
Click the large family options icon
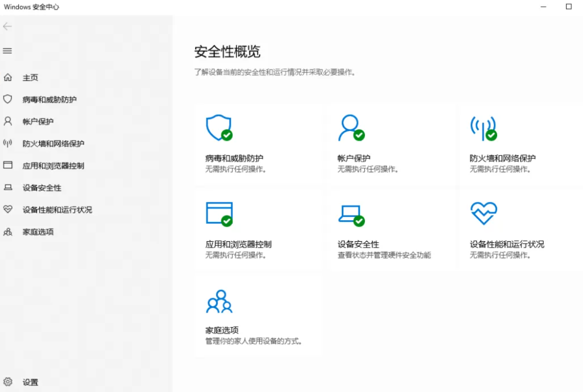pyautogui.click(x=219, y=301)
